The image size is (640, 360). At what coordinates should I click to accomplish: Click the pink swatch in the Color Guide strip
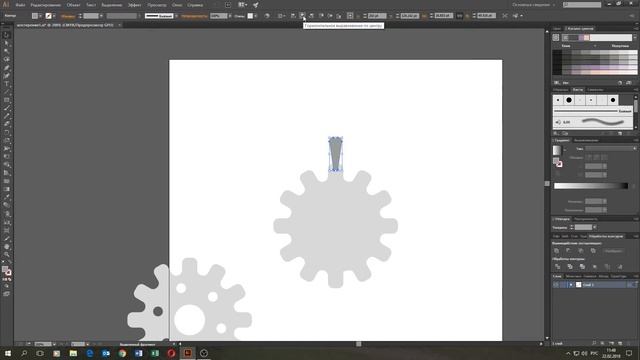click(587, 38)
